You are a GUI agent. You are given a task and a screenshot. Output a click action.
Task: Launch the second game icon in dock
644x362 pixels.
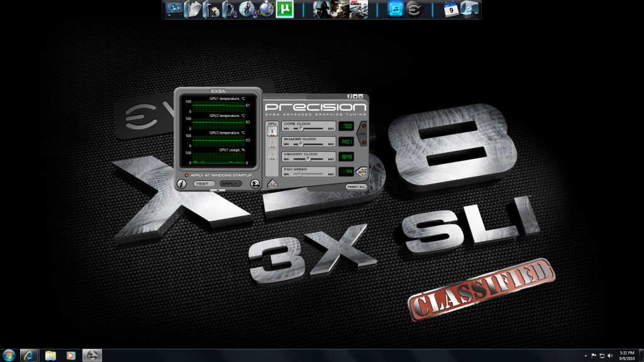[x=340, y=9]
